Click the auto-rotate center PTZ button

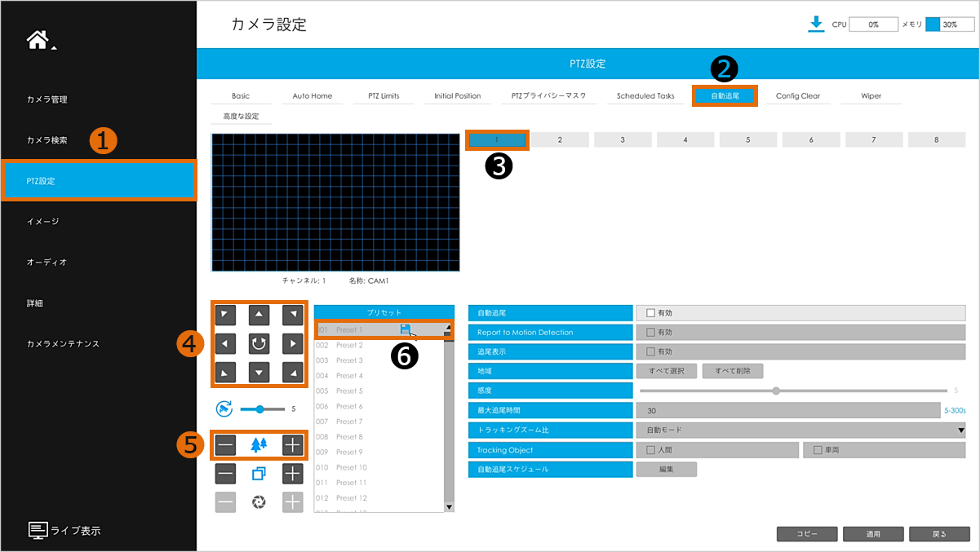259,343
